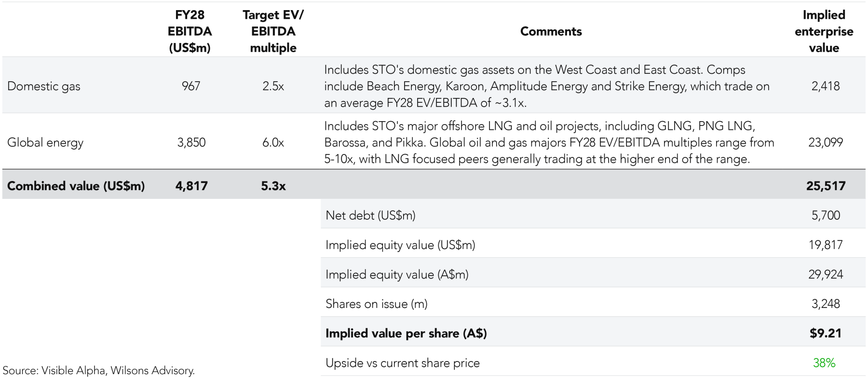The width and height of the screenshot is (868, 391).
Task: Select the green 38% upside figure
Action: (824, 363)
